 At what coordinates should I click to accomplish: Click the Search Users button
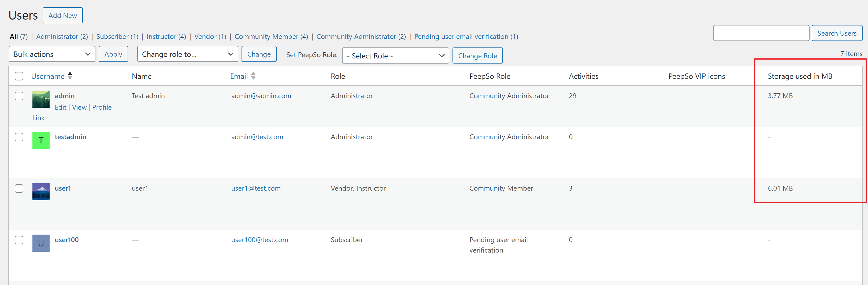[x=837, y=33]
